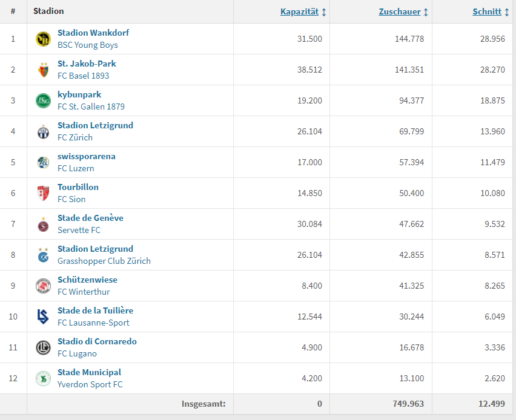
Task: Open the St. Jakob-Park stadium link
Action: tap(87, 64)
